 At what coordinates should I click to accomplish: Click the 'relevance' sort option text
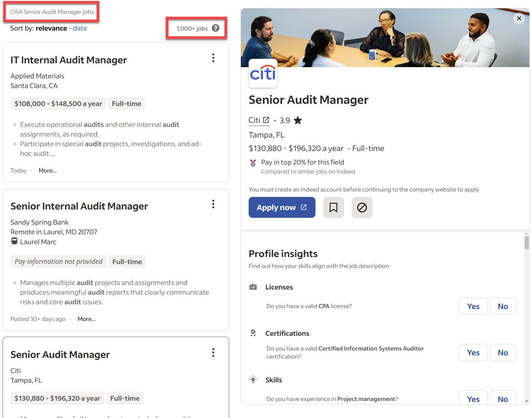click(51, 28)
